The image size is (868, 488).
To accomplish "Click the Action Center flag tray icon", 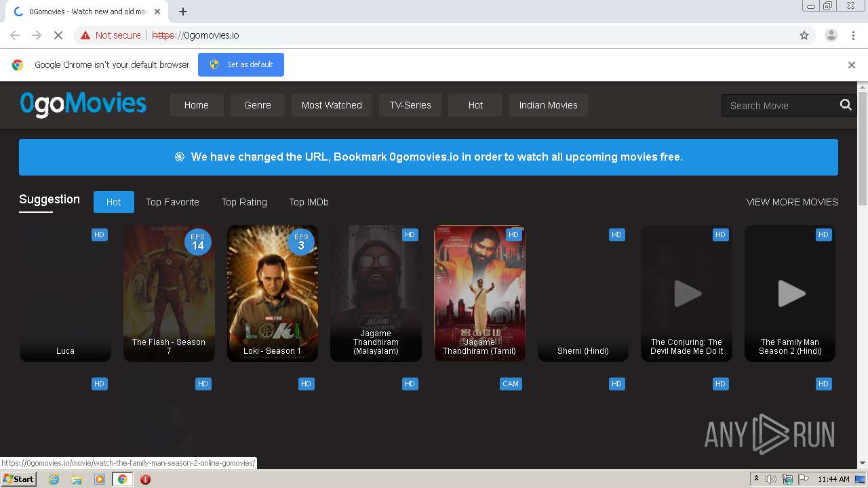I will 804,479.
